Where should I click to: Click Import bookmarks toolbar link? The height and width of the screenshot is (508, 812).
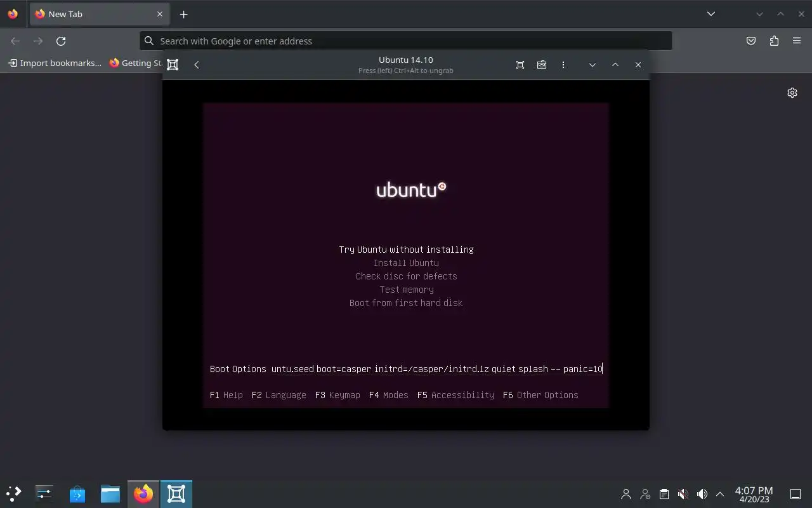tap(55, 63)
